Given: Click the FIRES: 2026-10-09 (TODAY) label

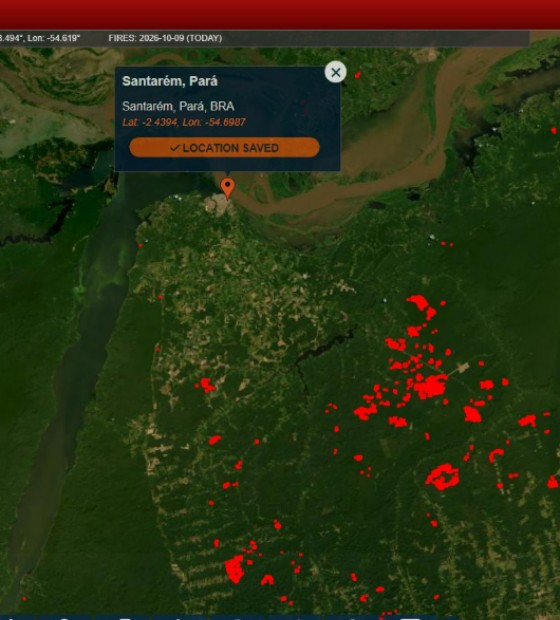Looking at the screenshot, I should tap(165, 38).
